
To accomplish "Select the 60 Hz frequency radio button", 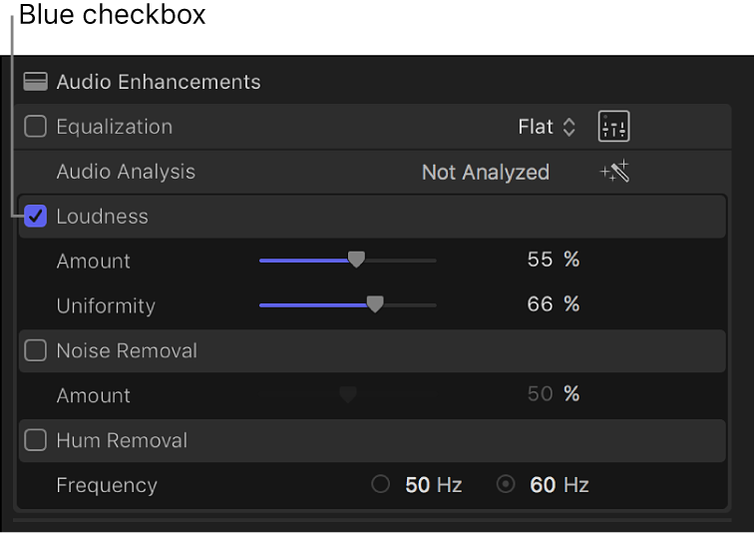I will point(506,485).
